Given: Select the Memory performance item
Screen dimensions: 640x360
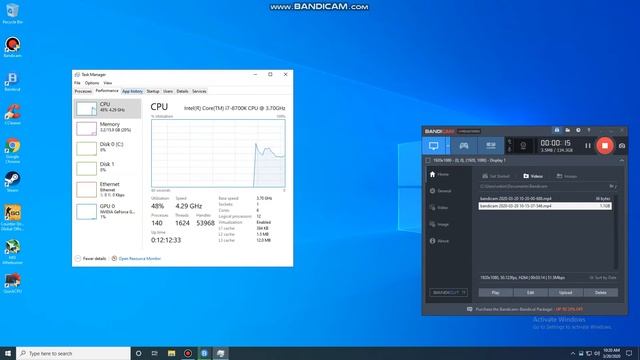Looking at the screenshot, I should (108, 128).
